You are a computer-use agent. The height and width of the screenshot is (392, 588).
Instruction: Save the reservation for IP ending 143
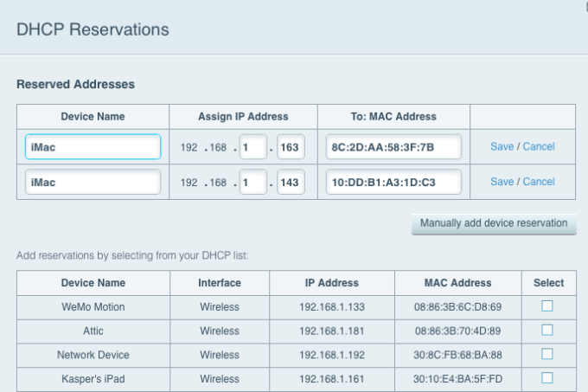502,182
